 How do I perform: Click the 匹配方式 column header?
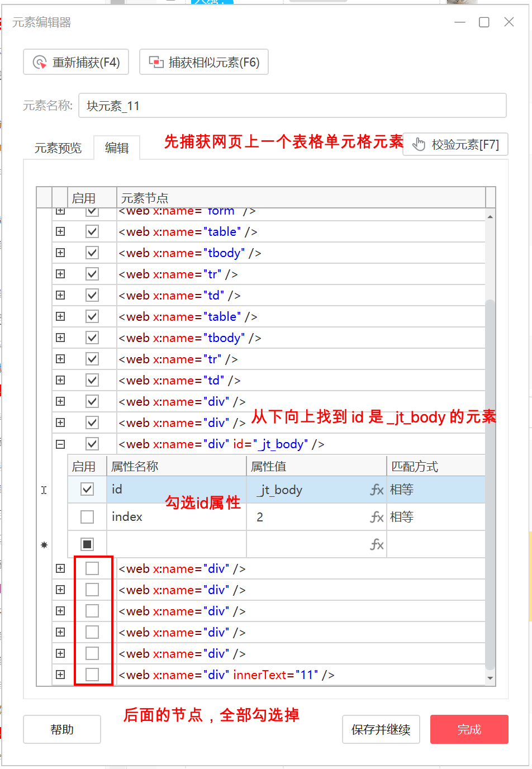436,466
